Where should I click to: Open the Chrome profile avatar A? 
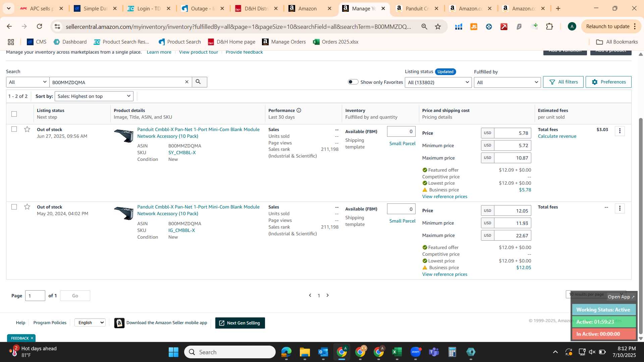pyautogui.click(x=572, y=26)
